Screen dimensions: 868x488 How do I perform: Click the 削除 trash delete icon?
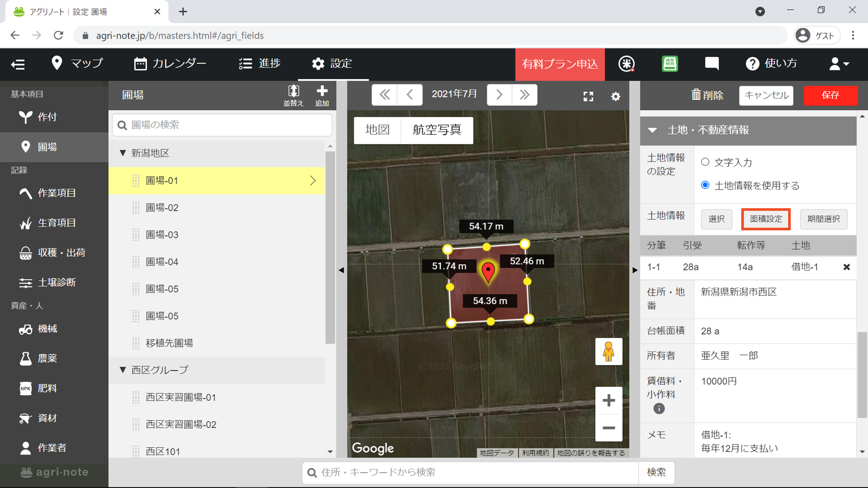coord(707,95)
